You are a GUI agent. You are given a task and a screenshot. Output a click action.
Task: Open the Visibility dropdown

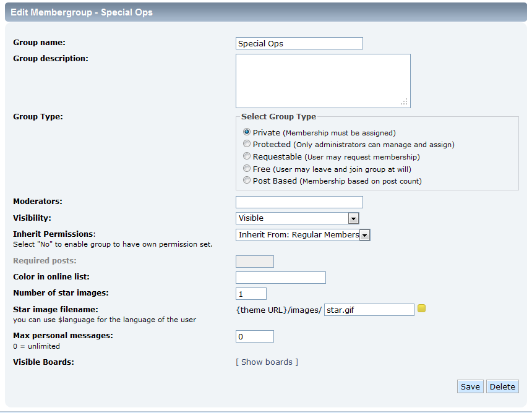pos(298,218)
